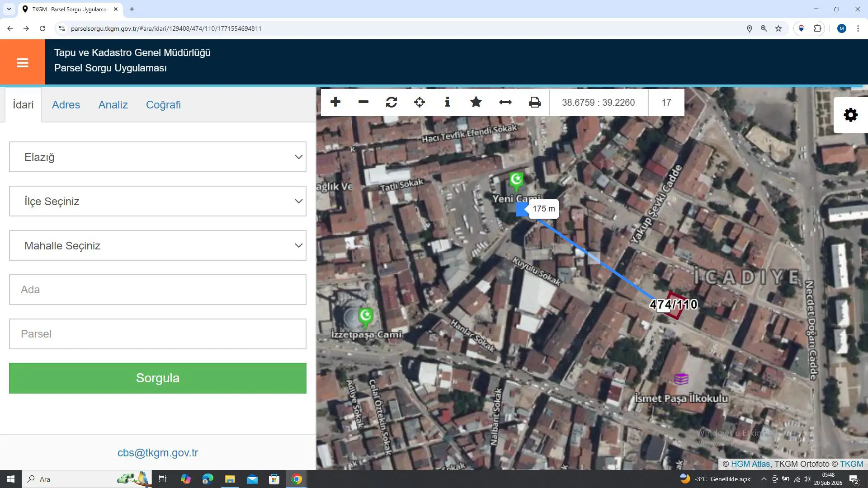Switch to the Adres tab
Viewport: 868px width, 488px height.
click(66, 104)
